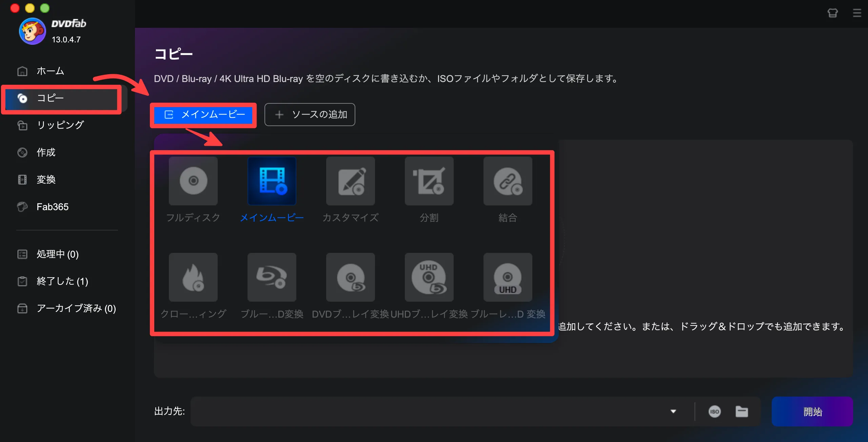Choose the Customize (カスタマイズ) copy mode icon
This screenshot has width=868, height=442.
(x=350, y=181)
